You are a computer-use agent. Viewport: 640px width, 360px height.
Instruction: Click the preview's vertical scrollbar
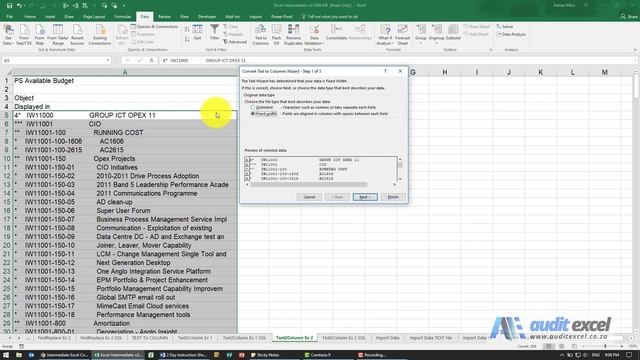pyautogui.click(x=400, y=165)
